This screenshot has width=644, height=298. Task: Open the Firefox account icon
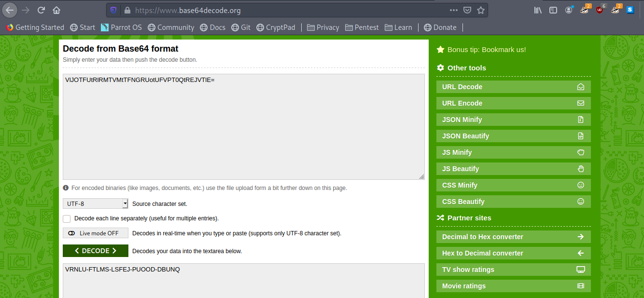[x=569, y=10]
